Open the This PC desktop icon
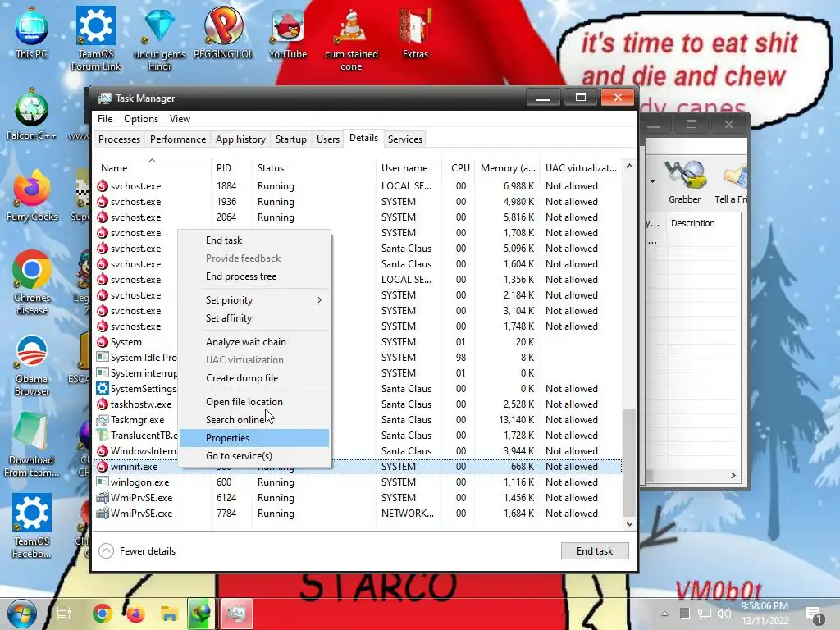Viewport: 840px width, 630px height. pos(32,33)
